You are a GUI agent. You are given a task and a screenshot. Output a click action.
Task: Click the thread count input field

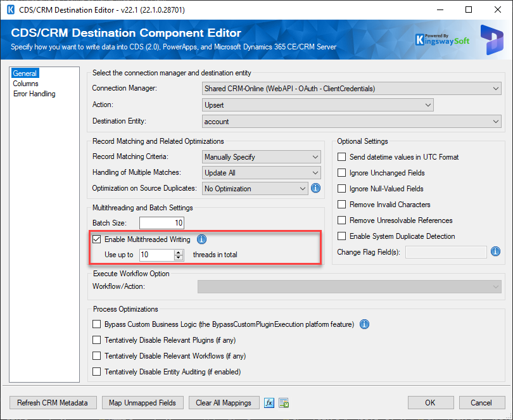[157, 255]
